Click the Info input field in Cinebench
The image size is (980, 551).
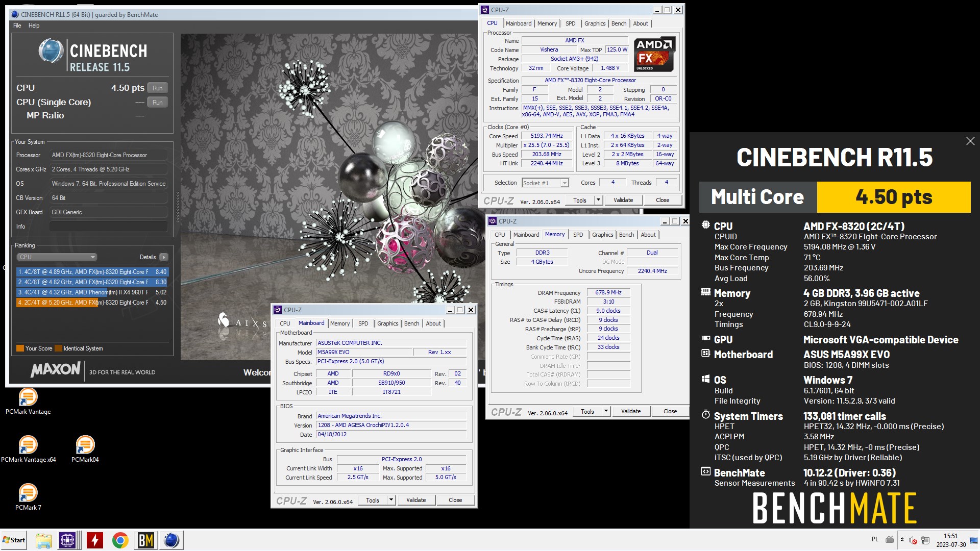[109, 227]
